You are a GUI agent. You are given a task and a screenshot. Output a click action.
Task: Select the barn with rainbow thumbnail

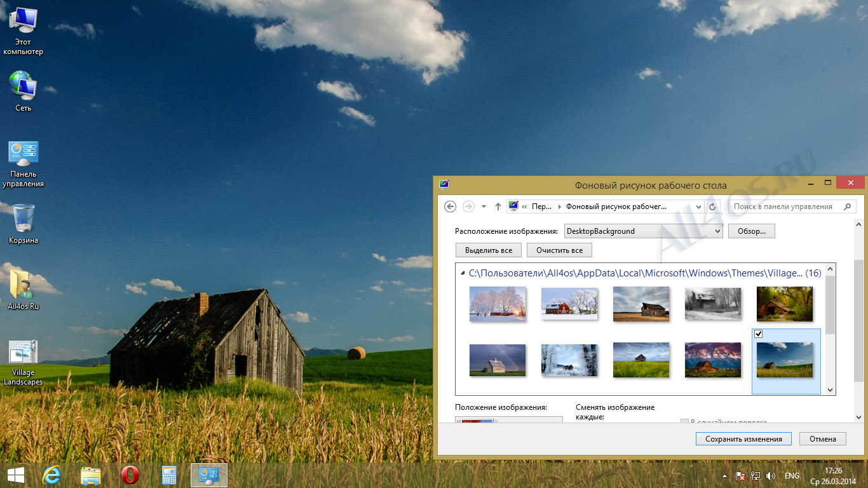[x=498, y=360]
